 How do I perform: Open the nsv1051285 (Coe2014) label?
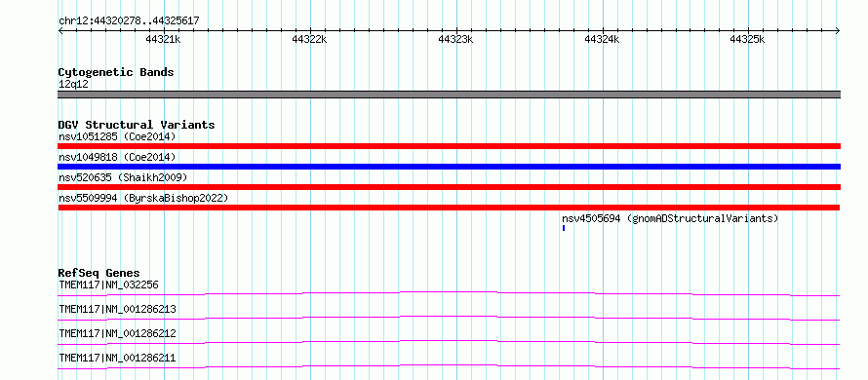117,136
